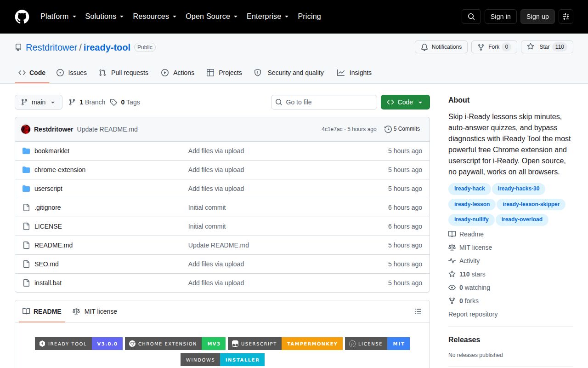
Task: Click the Sign in button
Action: [500, 17]
